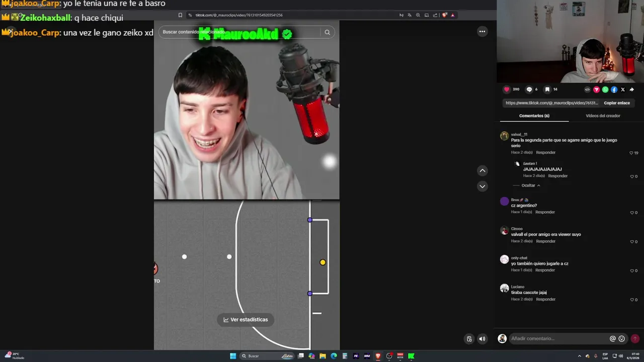Like the 'cz argentino?' comment
Screen dimensions: 644x362
click(632, 213)
